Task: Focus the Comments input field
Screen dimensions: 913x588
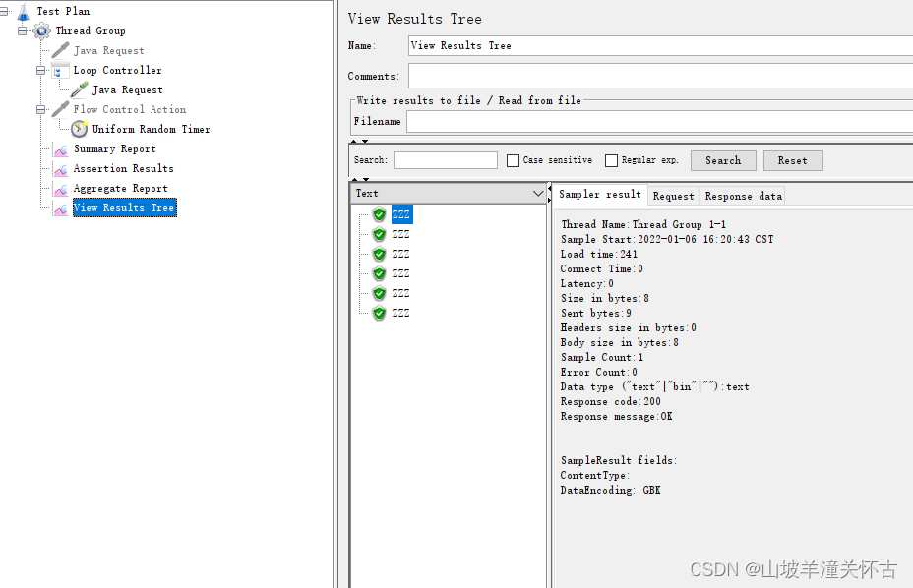Action: coord(660,77)
